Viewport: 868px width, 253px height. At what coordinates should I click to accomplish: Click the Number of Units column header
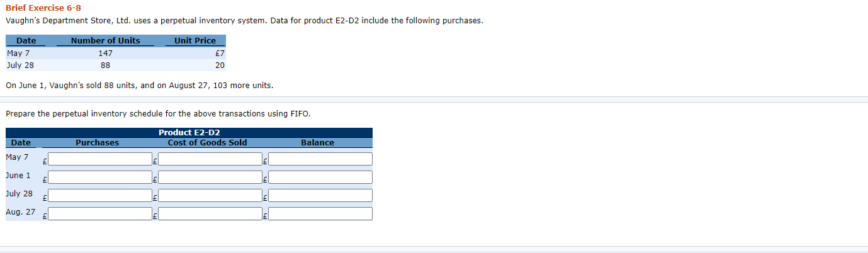pyautogui.click(x=106, y=40)
